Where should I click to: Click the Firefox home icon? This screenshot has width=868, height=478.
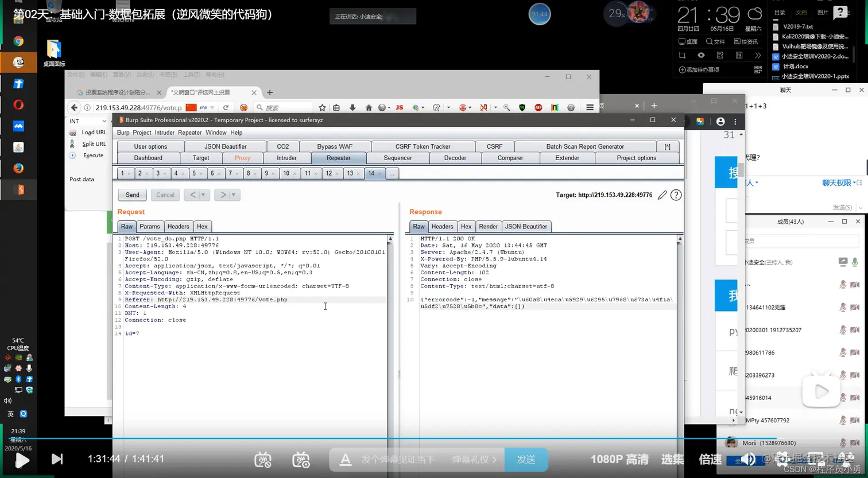point(369,107)
